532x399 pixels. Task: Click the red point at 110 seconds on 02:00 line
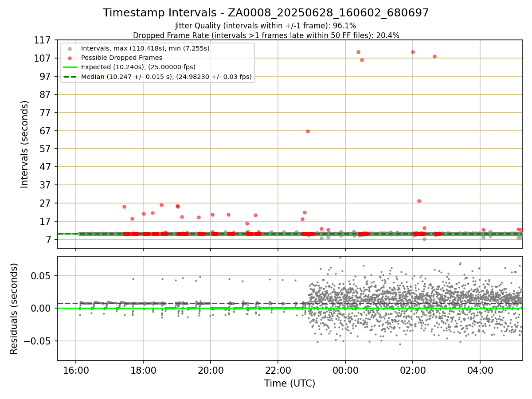[x=413, y=52]
